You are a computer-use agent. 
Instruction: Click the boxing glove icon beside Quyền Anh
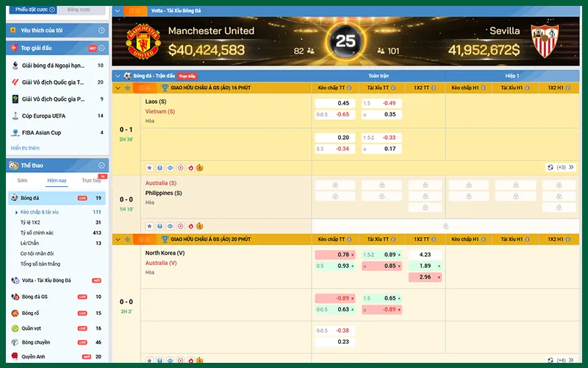(15, 356)
